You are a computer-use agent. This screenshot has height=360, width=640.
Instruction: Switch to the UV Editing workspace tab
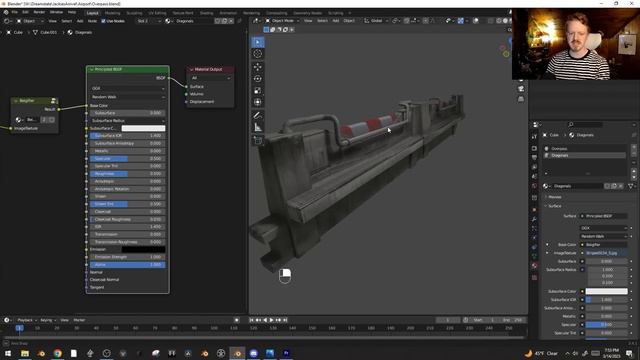(157, 13)
